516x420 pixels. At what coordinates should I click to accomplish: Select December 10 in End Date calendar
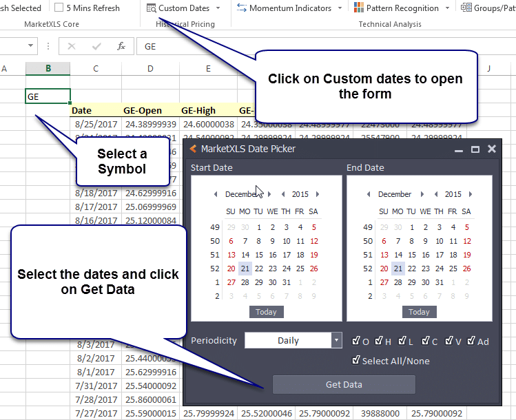click(x=440, y=241)
